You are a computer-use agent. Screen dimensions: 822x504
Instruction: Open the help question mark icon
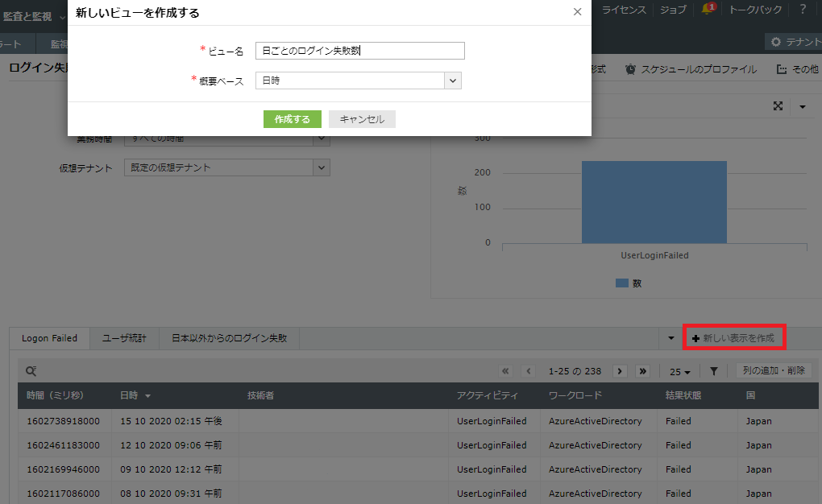click(803, 10)
